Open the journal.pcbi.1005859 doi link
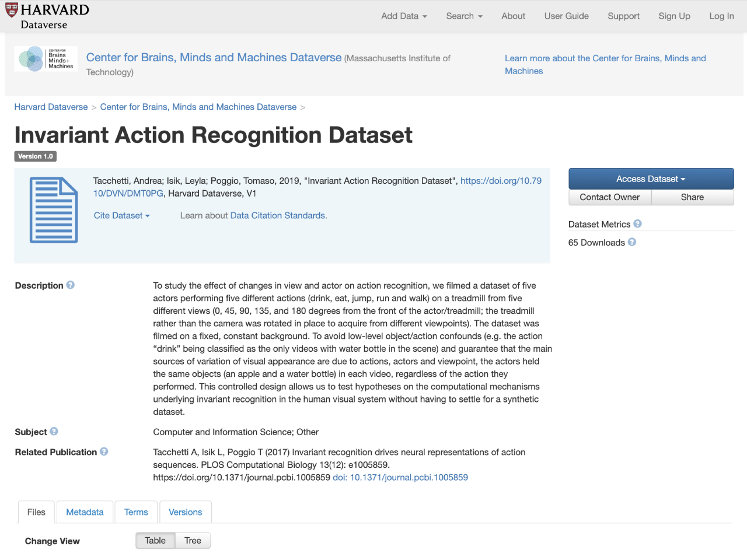 tap(400, 477)
